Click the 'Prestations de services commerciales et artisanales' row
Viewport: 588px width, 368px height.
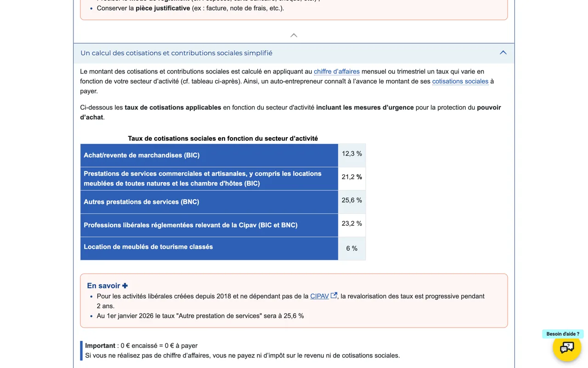[x=209, y=178]
